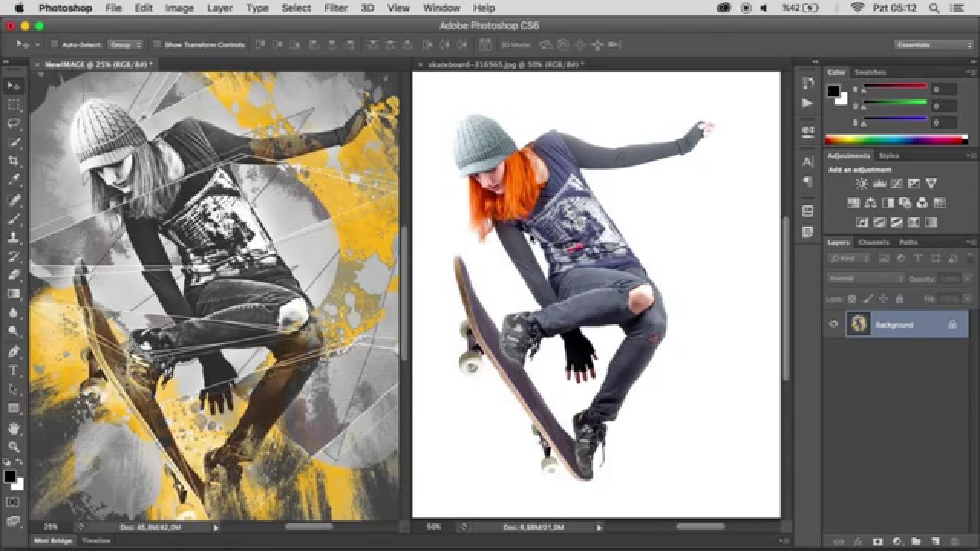Check Show Transform Controls option
Screen dimensions: 980x551
coord(157,45)
